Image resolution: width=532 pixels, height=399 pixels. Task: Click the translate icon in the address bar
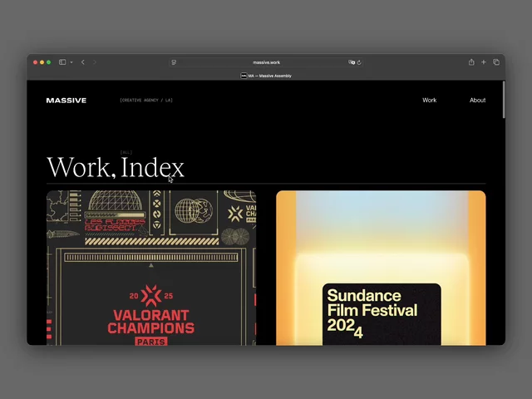(x=352, y=62)
